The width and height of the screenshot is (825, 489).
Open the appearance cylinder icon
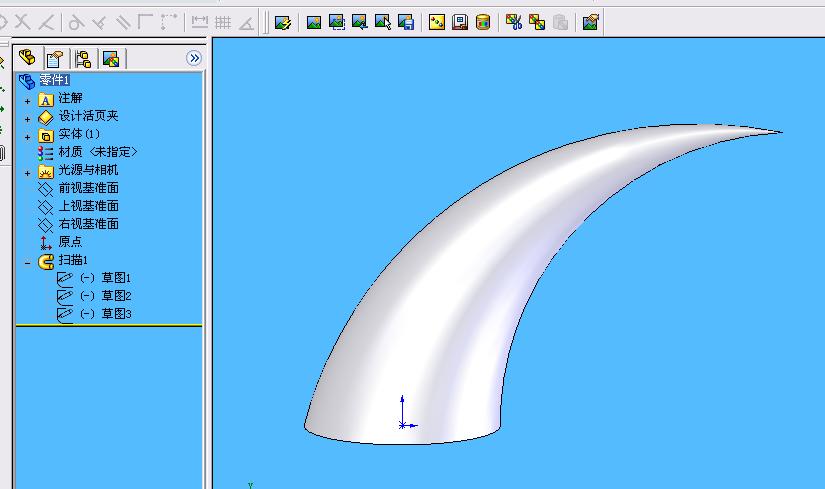[483, 22]
